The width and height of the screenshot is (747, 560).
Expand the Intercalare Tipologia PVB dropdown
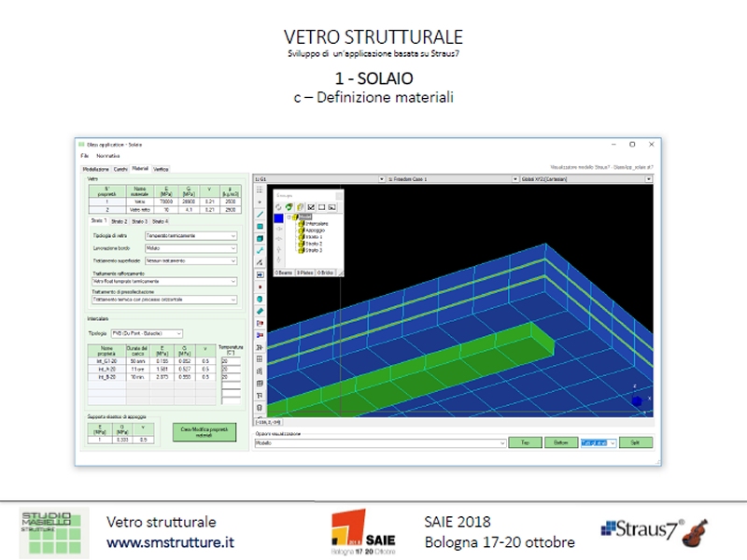147,333
